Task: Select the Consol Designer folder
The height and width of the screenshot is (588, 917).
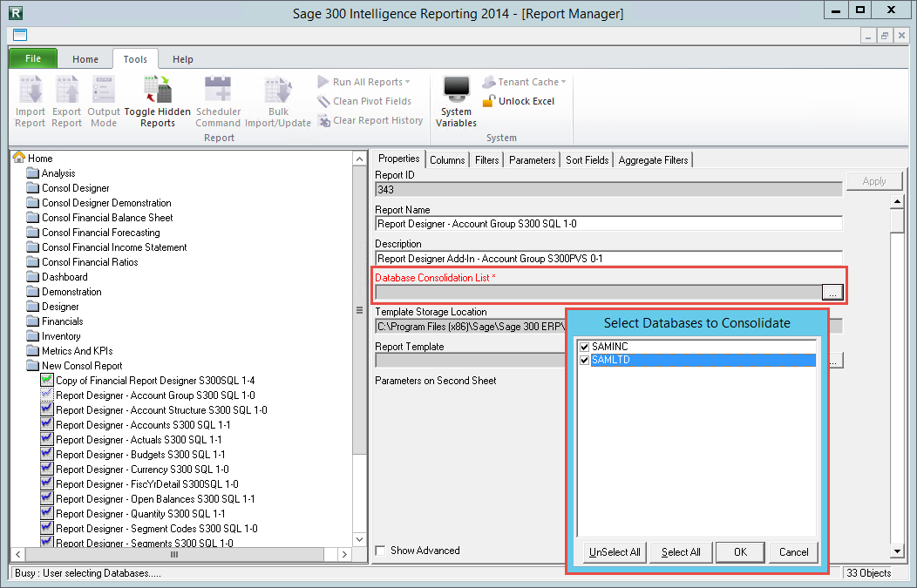Action: (68, 188)
